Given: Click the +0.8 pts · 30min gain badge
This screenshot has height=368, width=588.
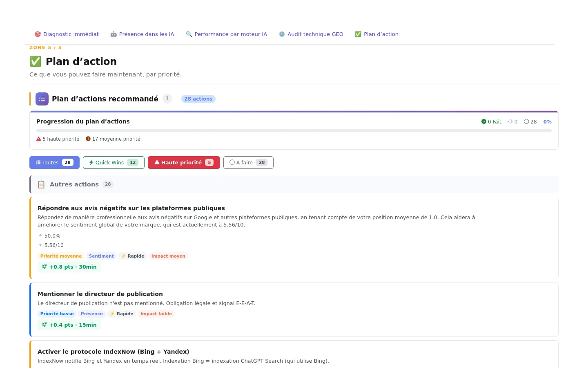Looking at the screenshot, I should tap(69, 267).
